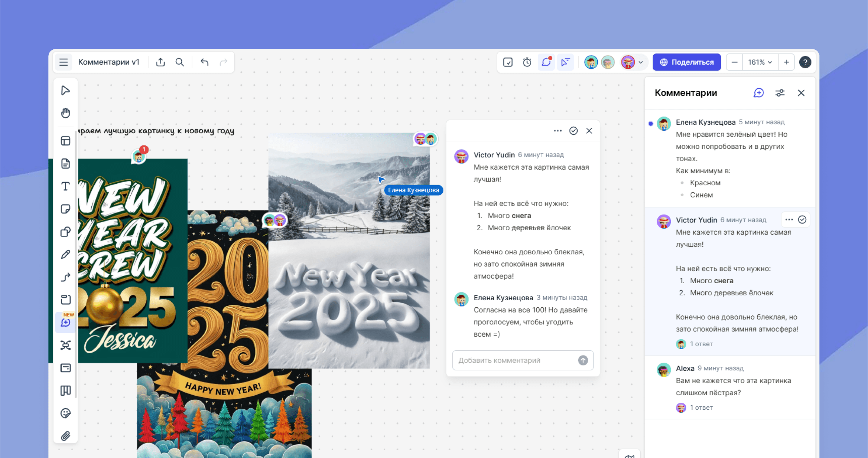Open the hamburger main menu
The height and width of the screenshot is (458, 868).
tap(64, 62)
